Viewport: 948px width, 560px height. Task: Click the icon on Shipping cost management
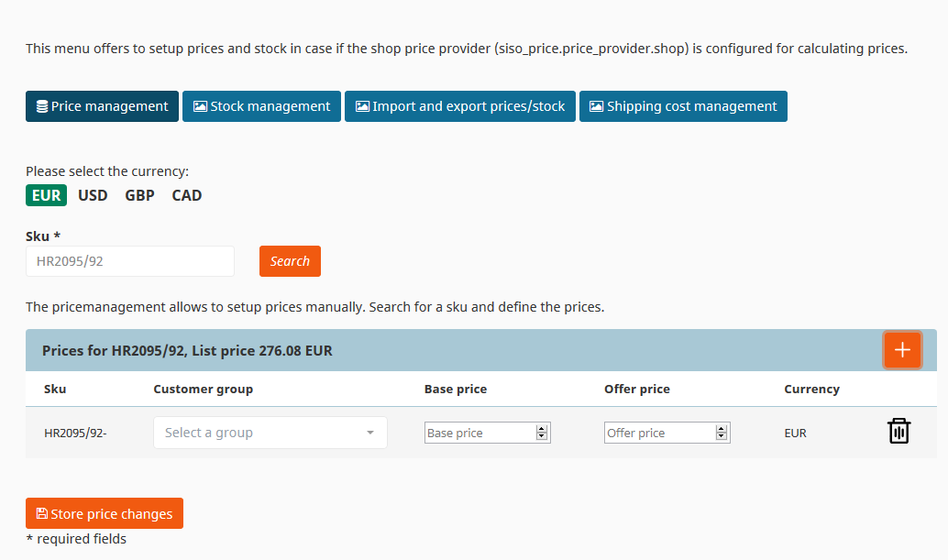pos(596,106)
